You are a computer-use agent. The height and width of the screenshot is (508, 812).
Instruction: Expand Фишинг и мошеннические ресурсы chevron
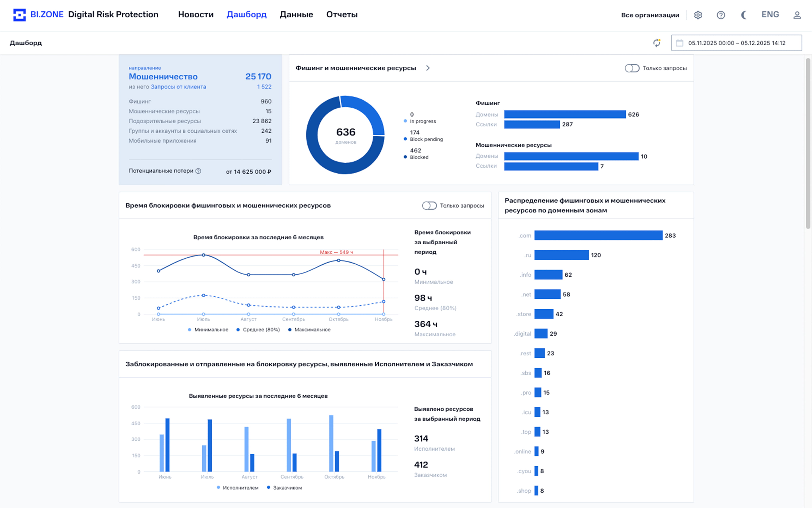(x=428, y=68)
